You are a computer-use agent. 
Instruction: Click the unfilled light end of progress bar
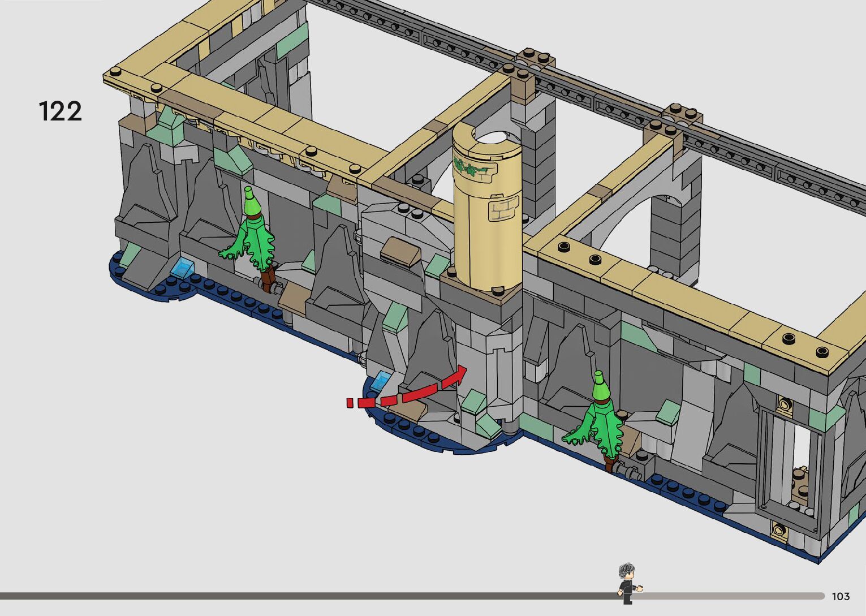point(735,596)
